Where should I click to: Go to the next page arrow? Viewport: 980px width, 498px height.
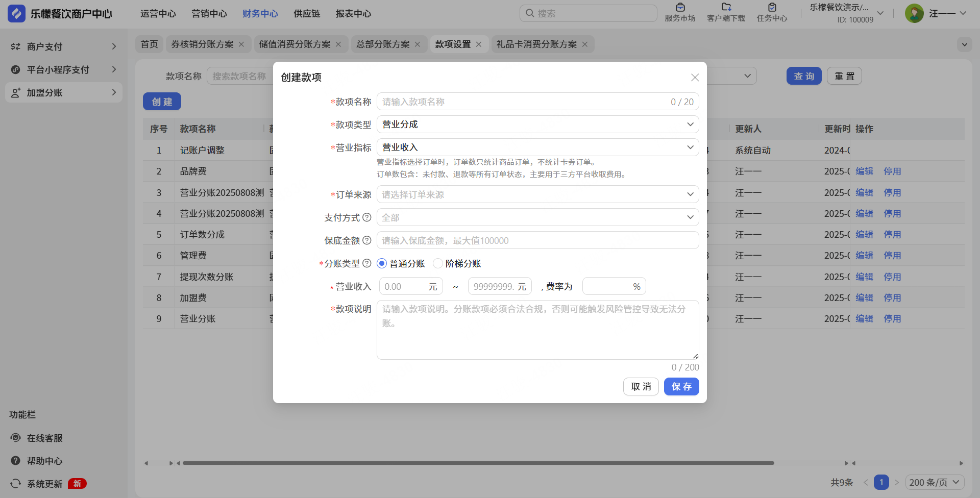pyautogui.click(x=896, y=482)
